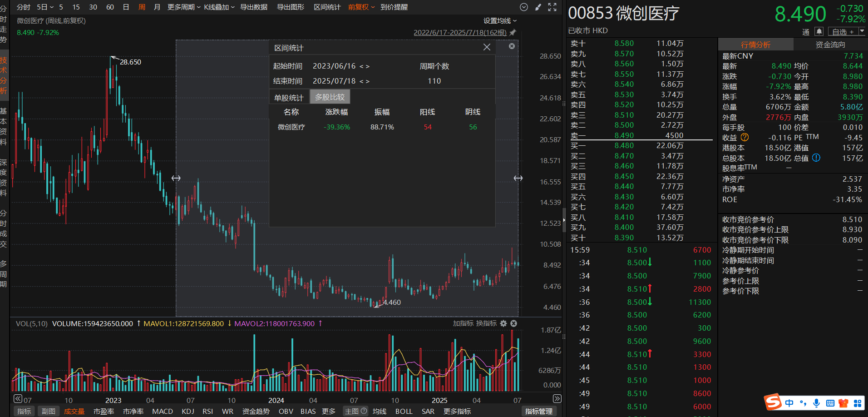Click the 指标管理 button
Screen dimensions: 868x417
click(x=538, y=411)
